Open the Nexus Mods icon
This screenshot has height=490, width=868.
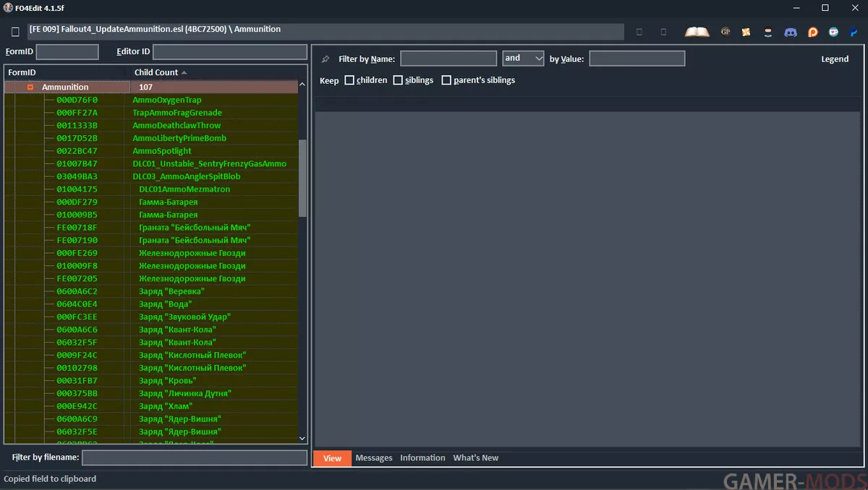[746, 32]
